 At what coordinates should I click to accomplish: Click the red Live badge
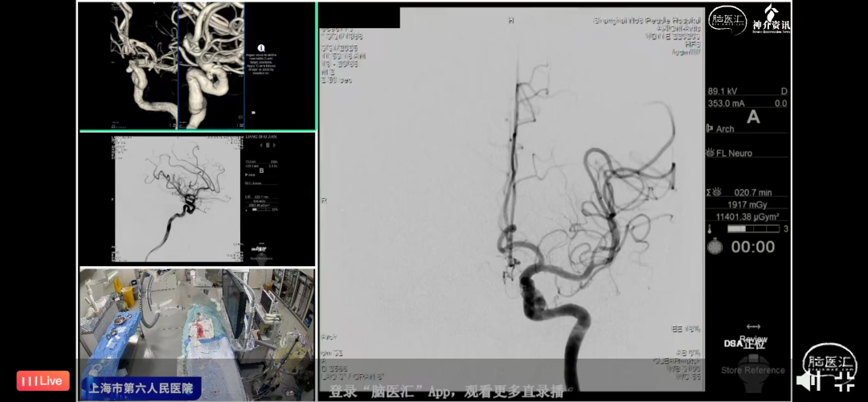tap(43, 381)
